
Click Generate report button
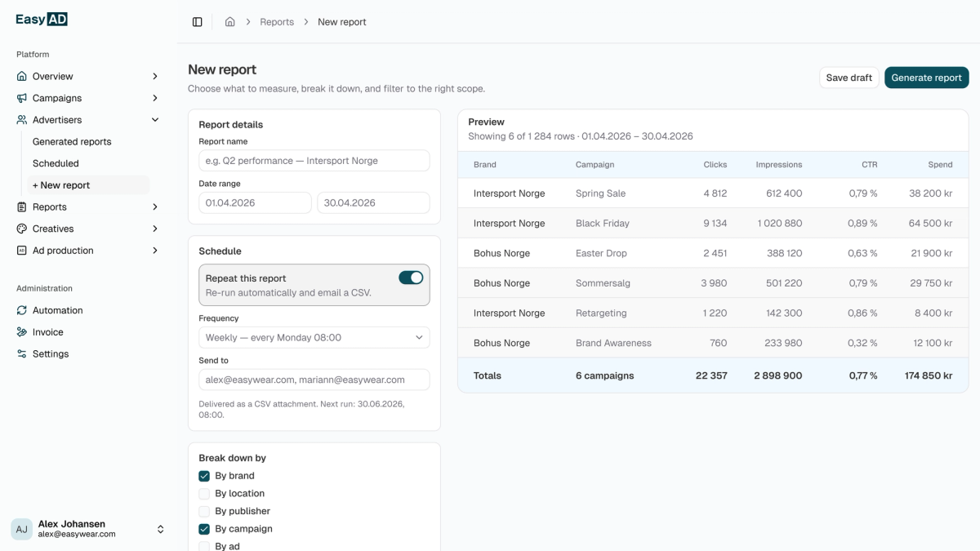tap(927, 78)
